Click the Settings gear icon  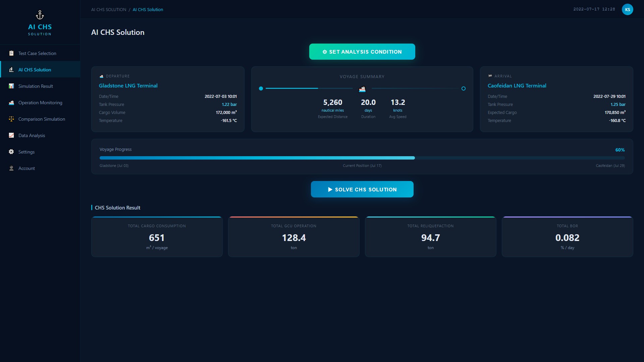pos(11,152)
